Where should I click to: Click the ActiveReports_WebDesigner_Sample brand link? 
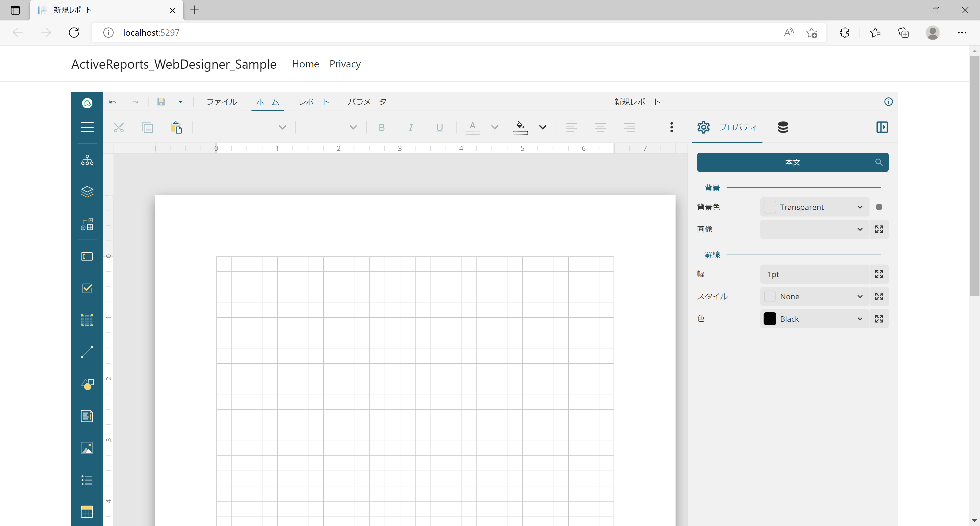(174, 64)
